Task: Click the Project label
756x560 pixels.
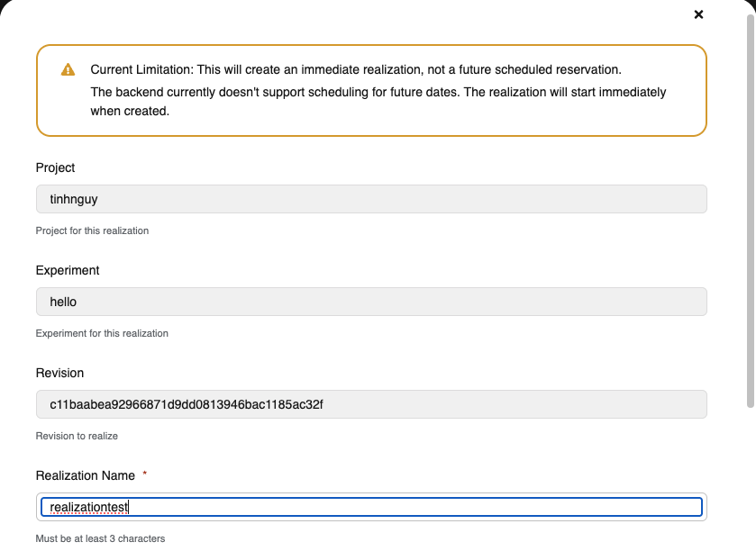Action: (55, 167)
